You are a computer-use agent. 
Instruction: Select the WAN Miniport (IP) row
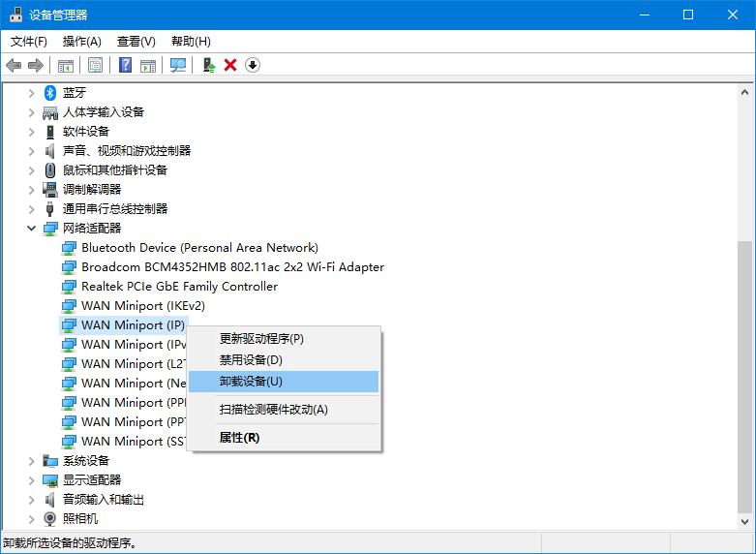tap(124, 325)
